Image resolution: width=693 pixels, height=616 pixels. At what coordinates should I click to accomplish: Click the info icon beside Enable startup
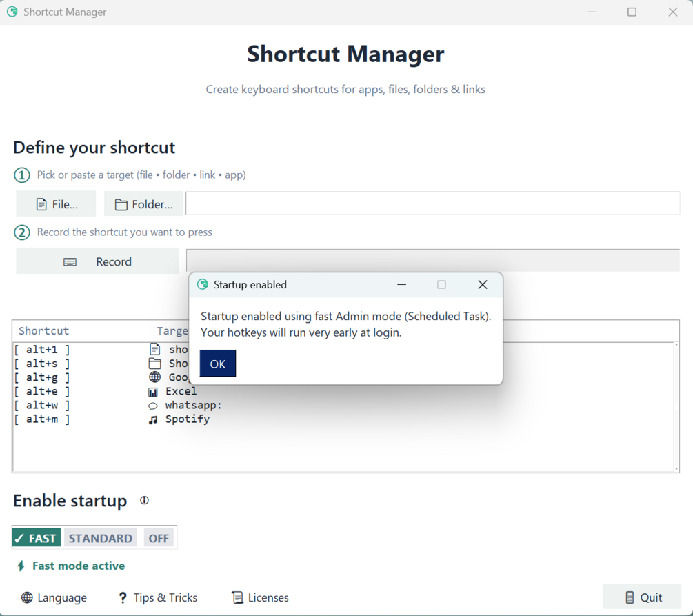click(144, 500)
